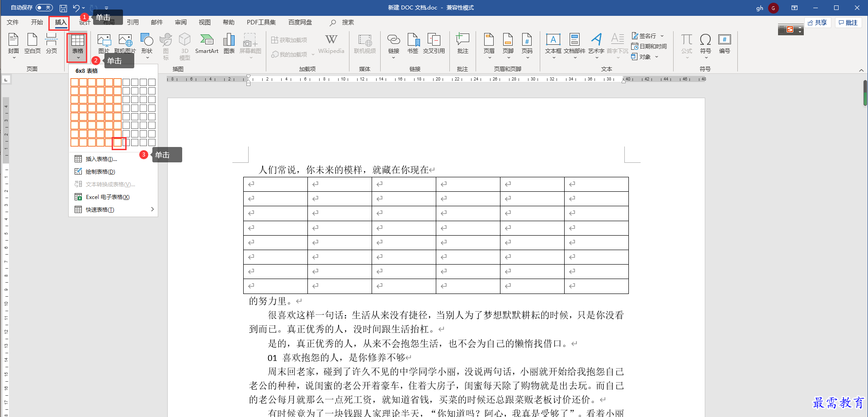Open Online Pictures (联机图片)
Screen dimensions: 868x417
tap(125, 44)
